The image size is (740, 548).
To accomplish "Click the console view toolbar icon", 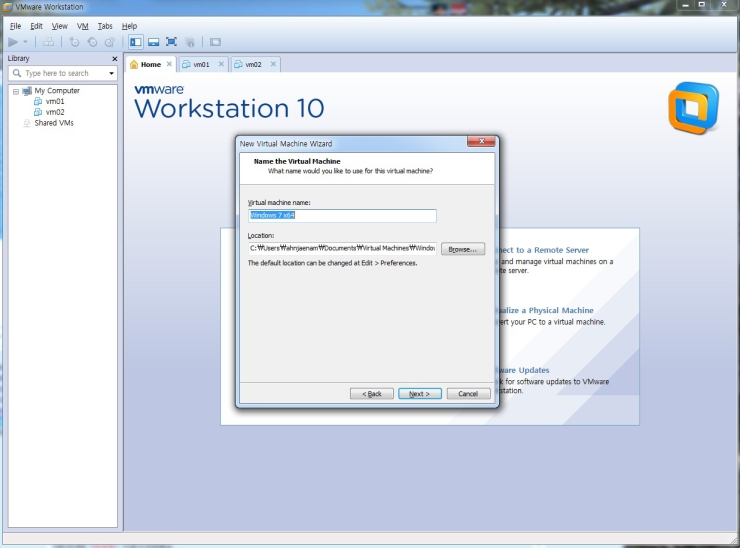I will [215, 42].
